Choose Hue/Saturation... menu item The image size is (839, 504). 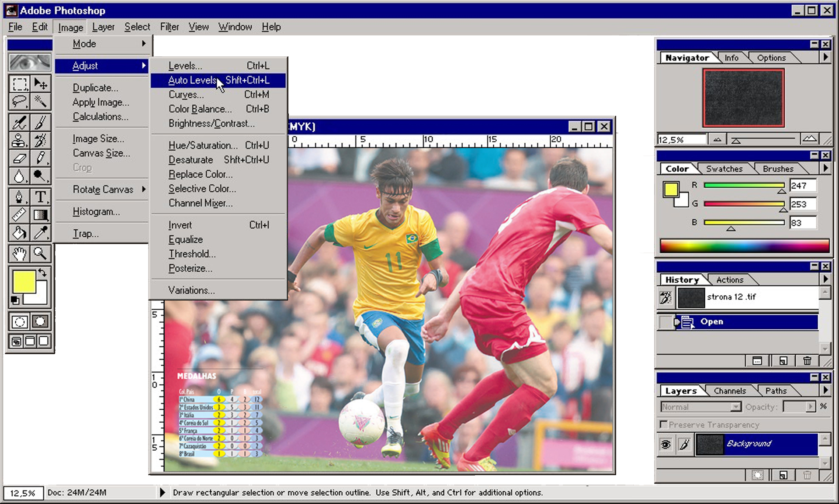coord(218,145)
